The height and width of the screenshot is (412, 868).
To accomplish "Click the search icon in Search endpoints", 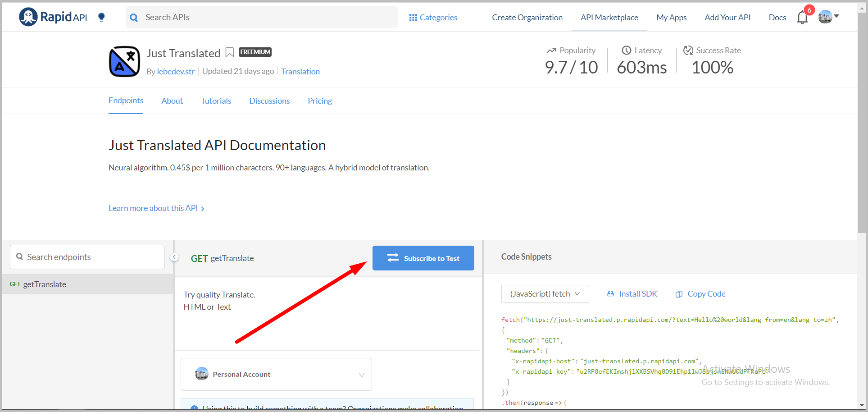I will [x=20, y=256].
